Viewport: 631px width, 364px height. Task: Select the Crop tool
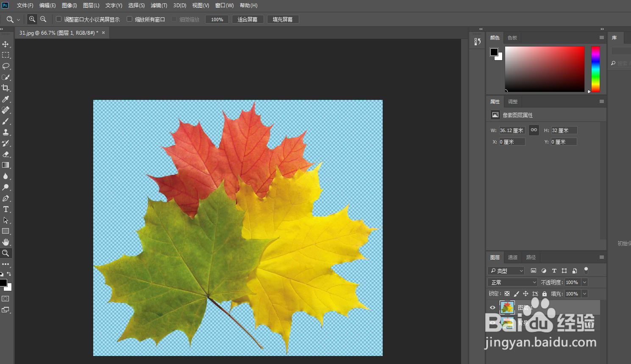tap(6, 88)
